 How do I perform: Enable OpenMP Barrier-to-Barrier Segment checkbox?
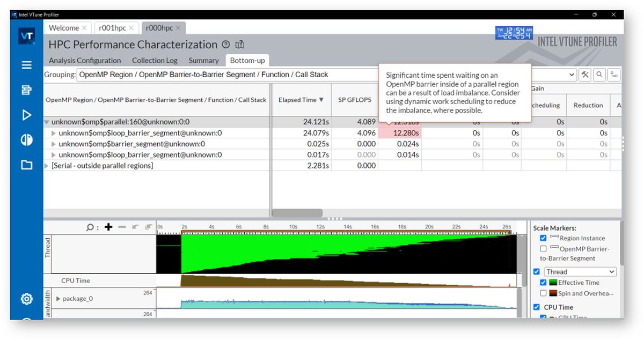click(x=543, y=249)
